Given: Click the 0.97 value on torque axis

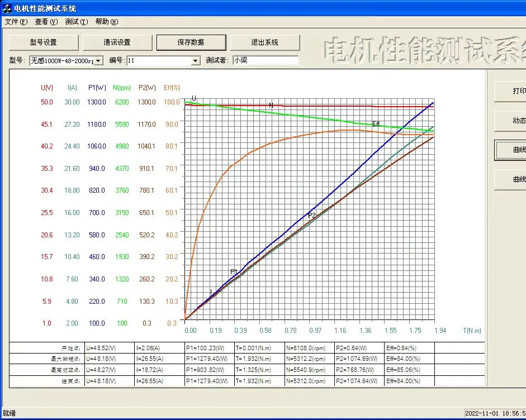Looking at the screenshot, I should (x=315, y=331).
